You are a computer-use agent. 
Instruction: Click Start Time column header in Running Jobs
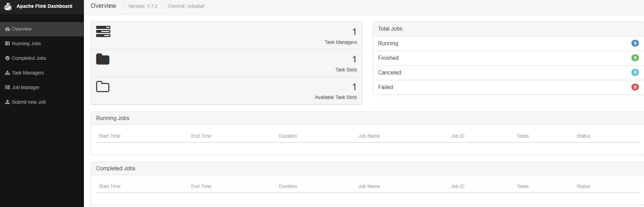[109, 136]
